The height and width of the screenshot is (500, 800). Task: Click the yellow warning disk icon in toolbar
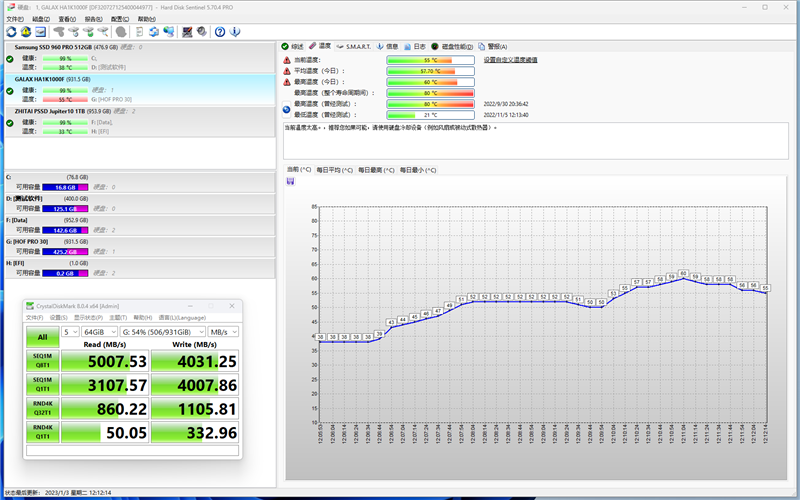pyautogui.click(x=25, y=32)
